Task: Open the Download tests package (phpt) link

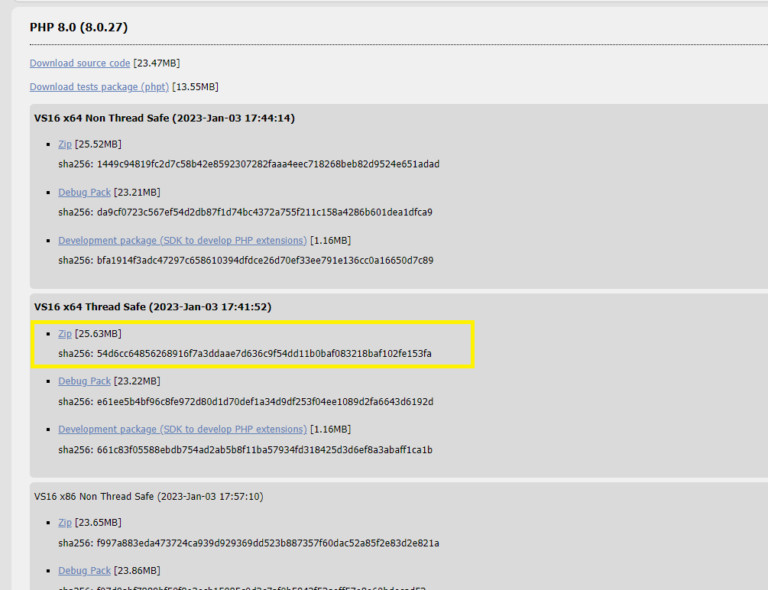Action: [99, 87]
